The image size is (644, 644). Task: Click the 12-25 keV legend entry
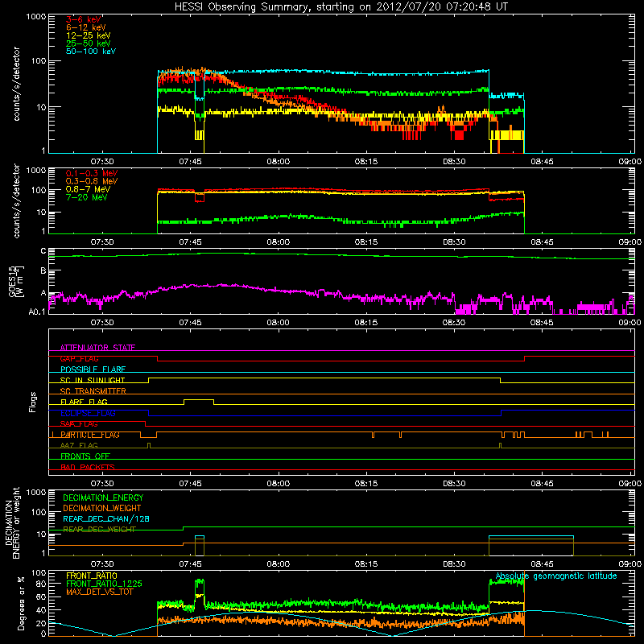point(89,35)
